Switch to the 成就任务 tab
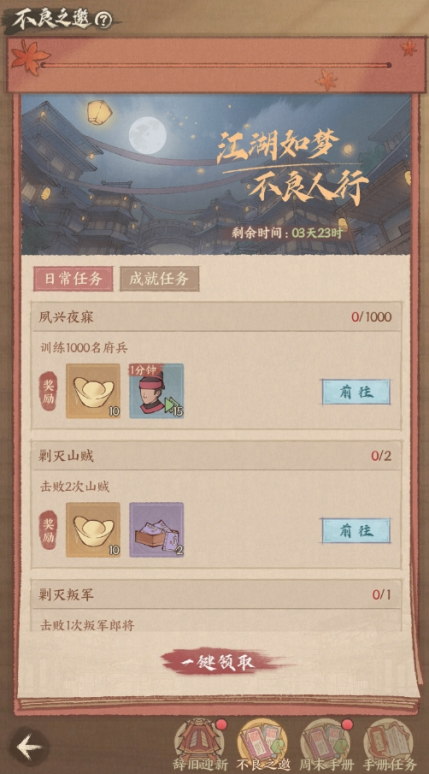The height and width of the screenshot is (774, 429). 159,279
